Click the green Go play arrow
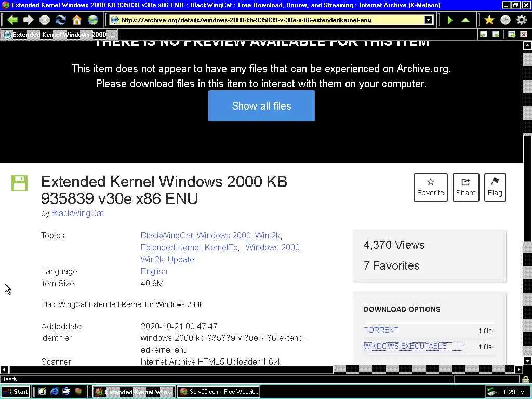This screenshot has height=399, width=532. [450, 20]
